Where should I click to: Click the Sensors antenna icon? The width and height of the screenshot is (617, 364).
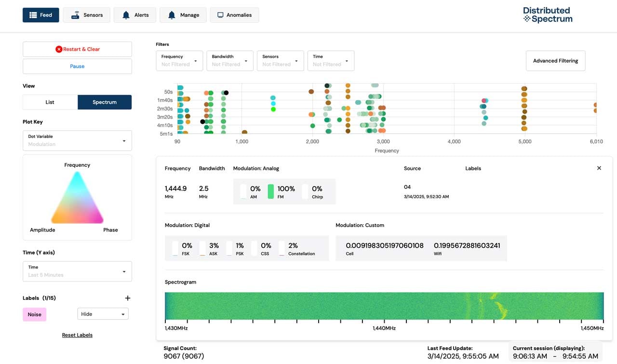click(75, 14)
